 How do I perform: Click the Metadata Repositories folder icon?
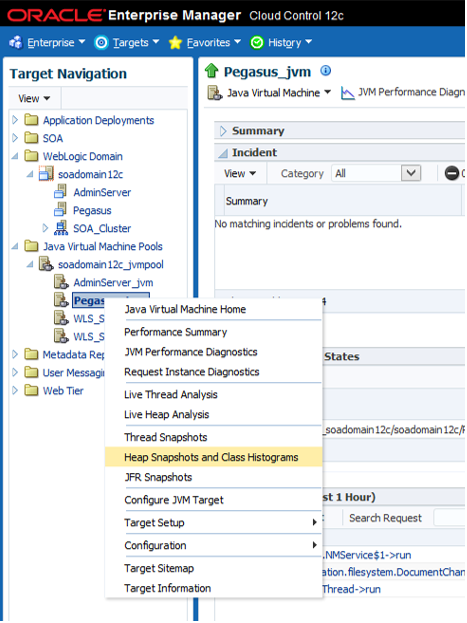[31, 354]
